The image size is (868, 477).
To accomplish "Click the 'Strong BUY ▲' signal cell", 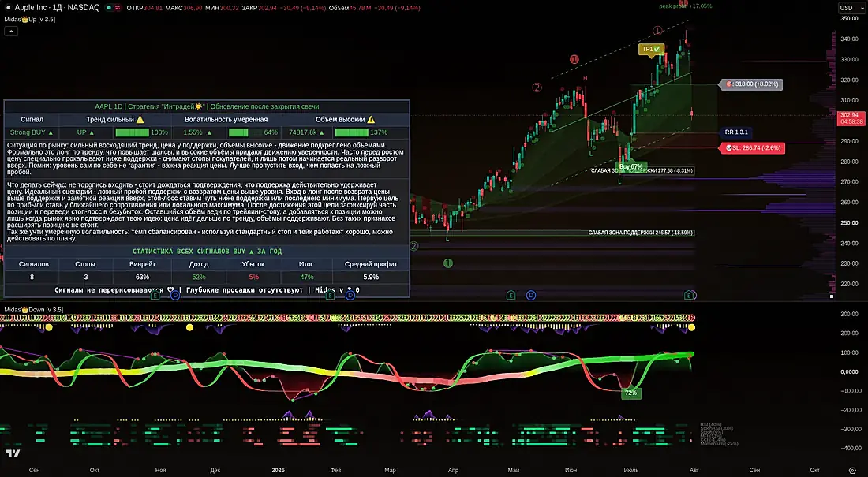I will click(x=32, y=132).
